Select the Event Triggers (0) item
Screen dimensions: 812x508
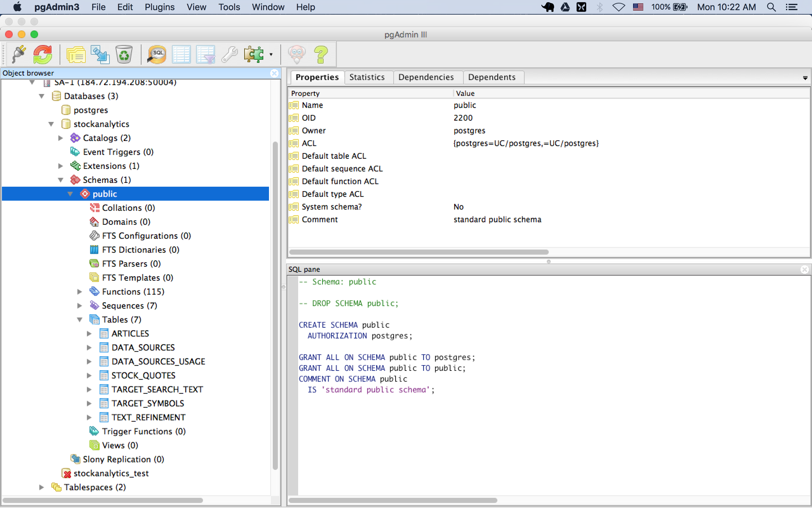[118, 152]
